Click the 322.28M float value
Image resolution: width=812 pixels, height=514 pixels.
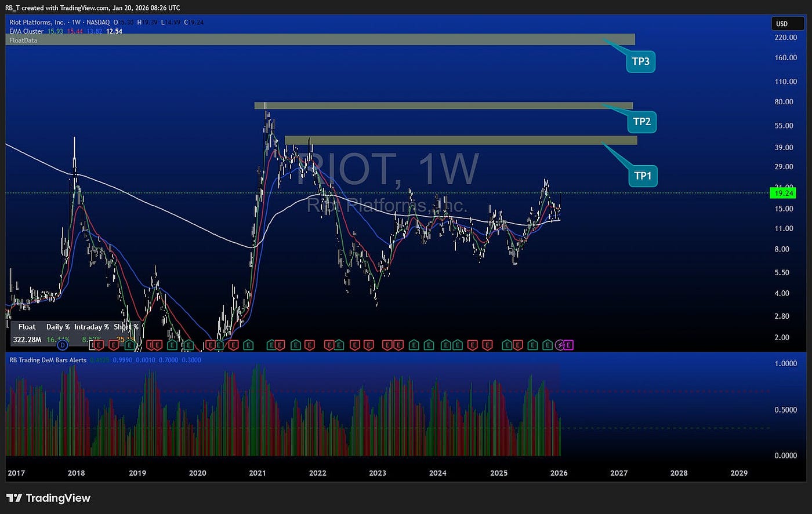(27, 340)
